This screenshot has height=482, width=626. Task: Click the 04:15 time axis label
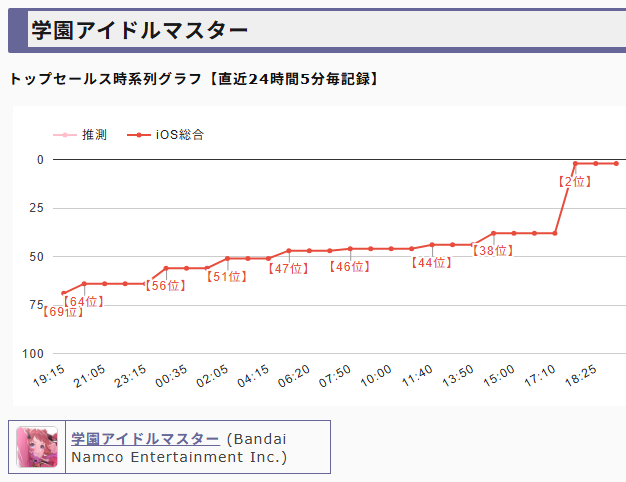[x=253, y=376]
